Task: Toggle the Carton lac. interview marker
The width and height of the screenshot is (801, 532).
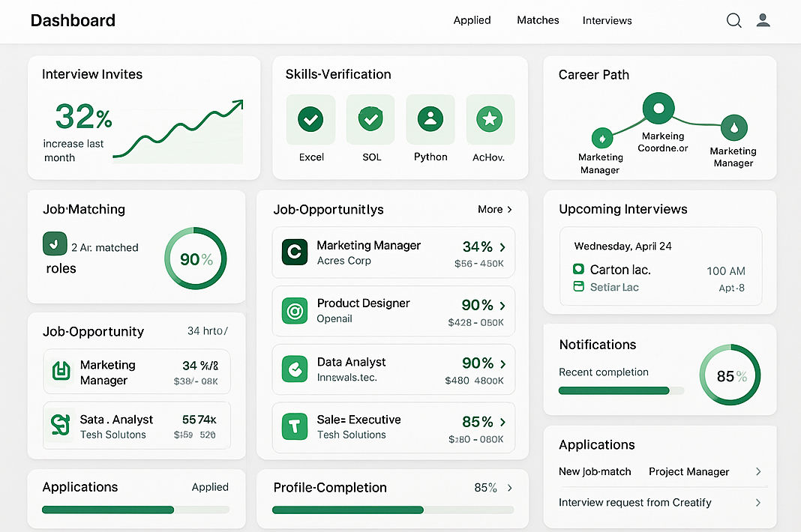Action: tap(577, 269)
